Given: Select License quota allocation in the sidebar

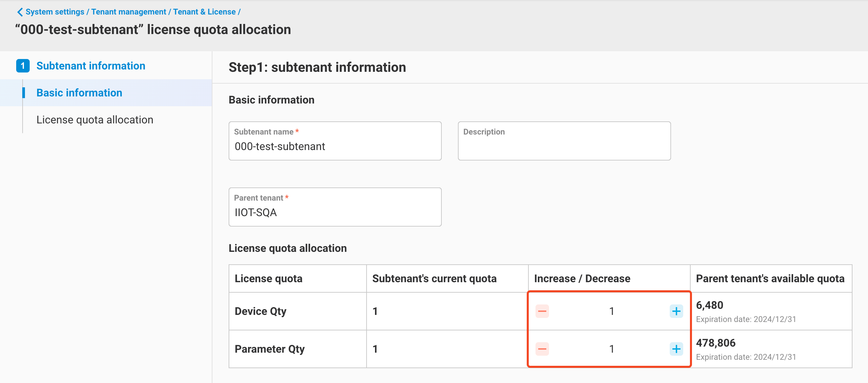Looking at the screenshot, I should pos(95,120).
